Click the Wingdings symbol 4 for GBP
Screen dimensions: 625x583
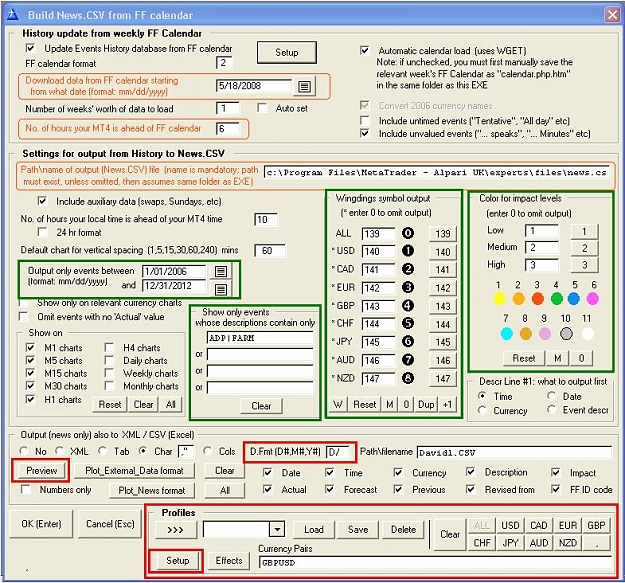click(x=407, y=306)
